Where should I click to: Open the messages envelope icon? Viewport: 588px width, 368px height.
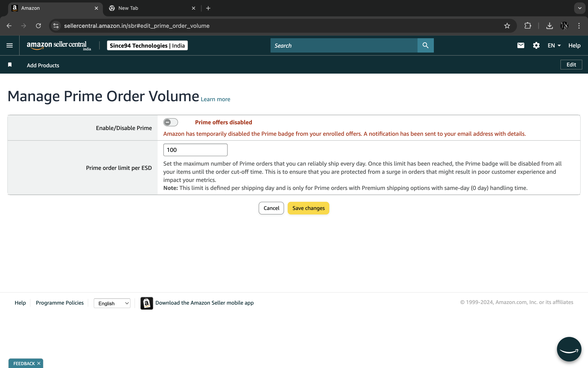click(520, 45)
